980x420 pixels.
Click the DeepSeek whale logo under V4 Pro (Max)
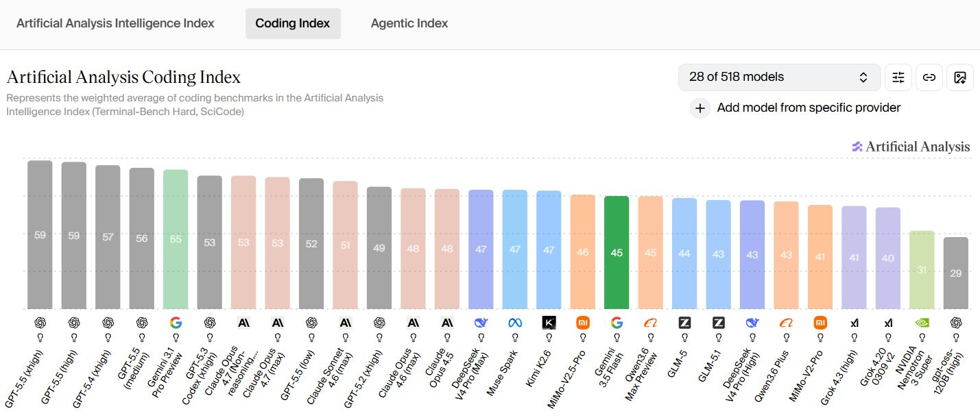(x=481, y=322)
